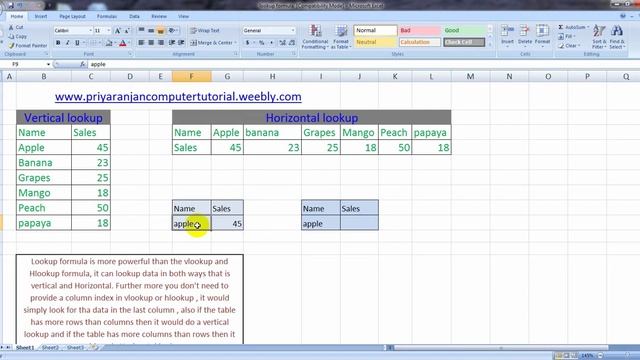Switch to the Formulas tab
640x360 pixels.
[x=107, y=16]
